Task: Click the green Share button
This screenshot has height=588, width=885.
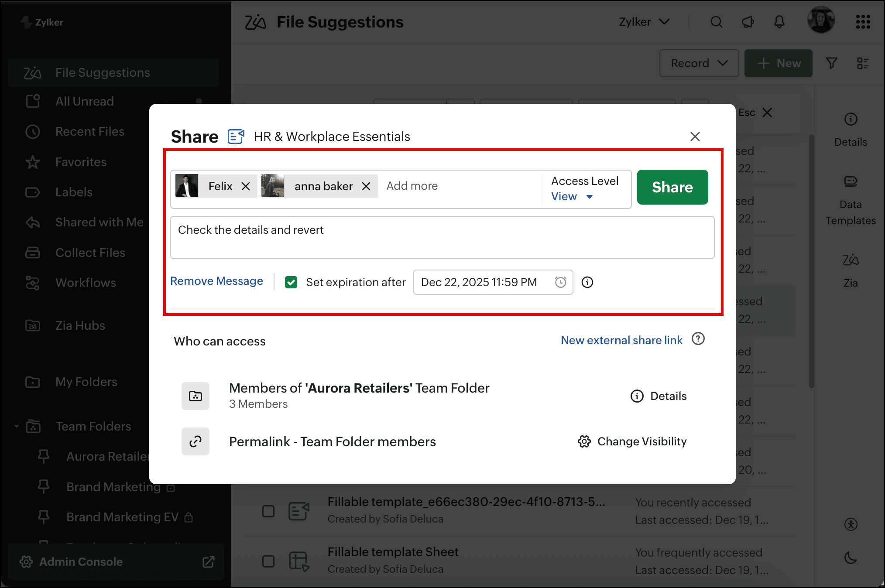Action: [672, 187]
